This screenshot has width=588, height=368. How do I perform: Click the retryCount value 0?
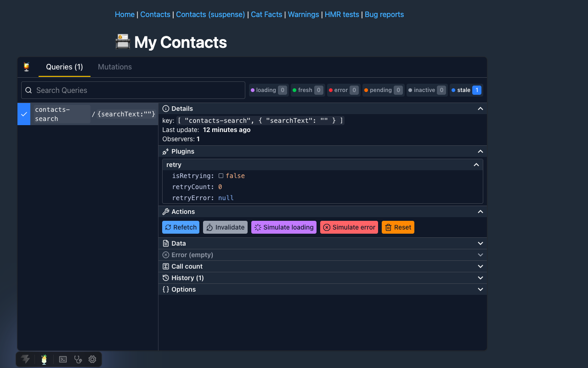click(x=220, y=187)
